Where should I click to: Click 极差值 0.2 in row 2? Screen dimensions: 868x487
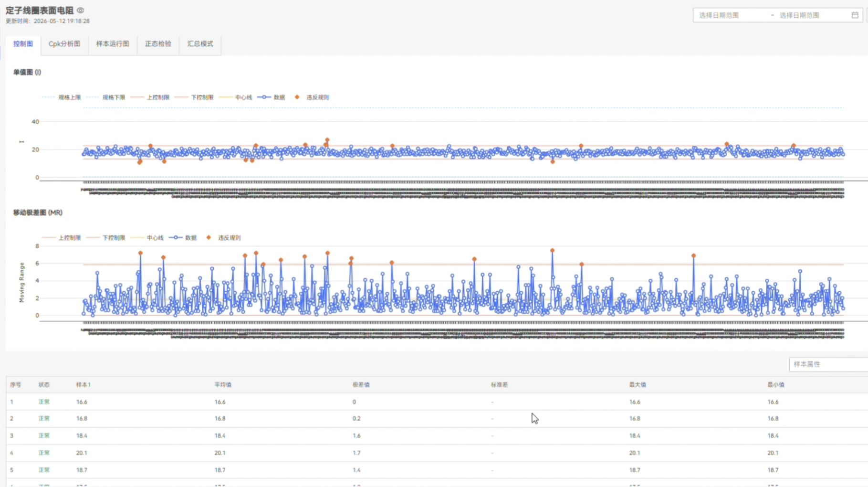356,419
